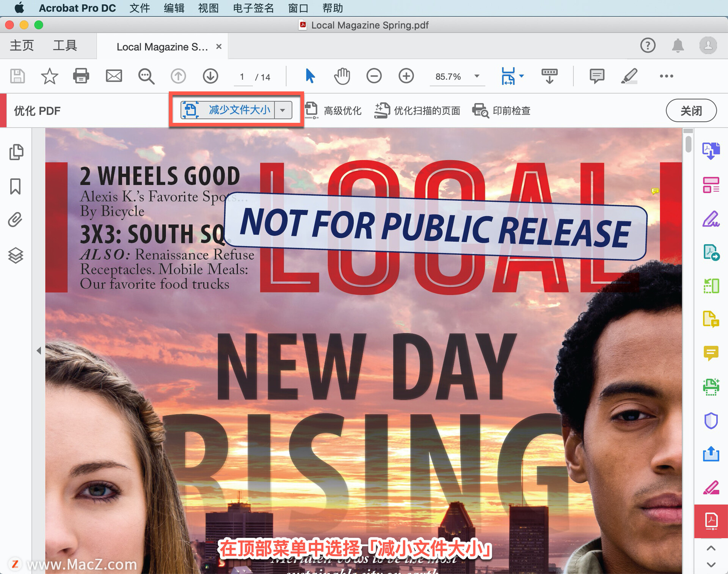Star this file as a favorite

pyautogui.click(x=49, y=76)
